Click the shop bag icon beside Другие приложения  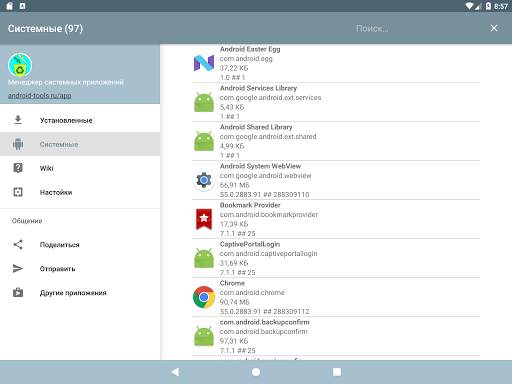18,293
